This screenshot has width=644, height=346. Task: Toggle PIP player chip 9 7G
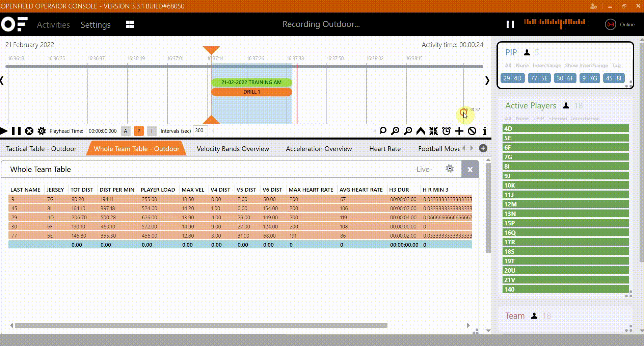(590, 78)
